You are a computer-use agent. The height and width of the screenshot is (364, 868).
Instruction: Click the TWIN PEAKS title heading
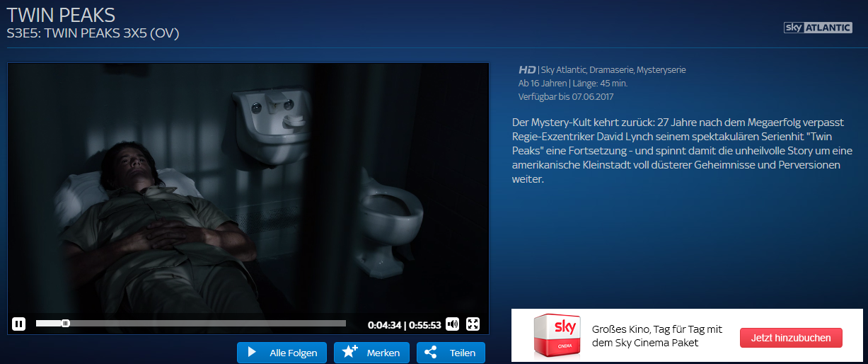(x=60, y=15)
